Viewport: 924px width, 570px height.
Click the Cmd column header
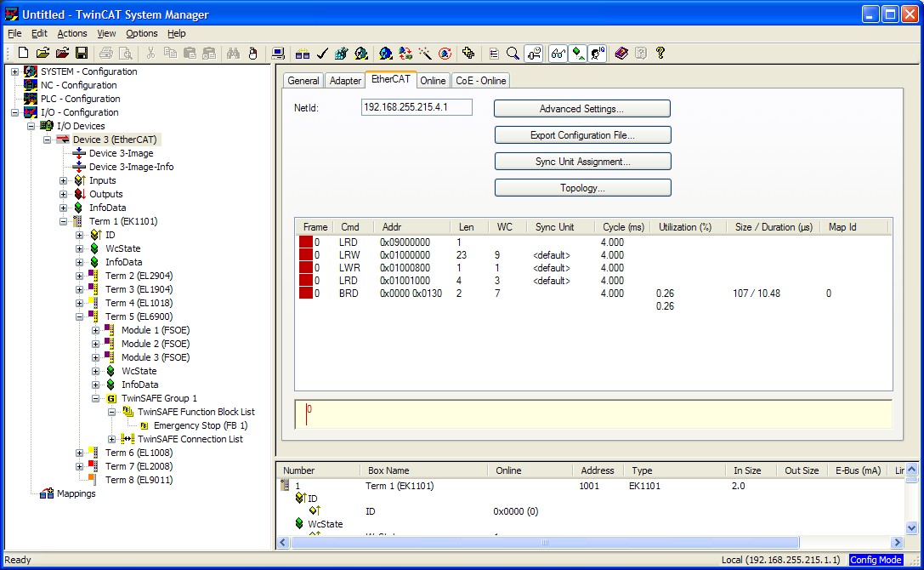point(354,227)
